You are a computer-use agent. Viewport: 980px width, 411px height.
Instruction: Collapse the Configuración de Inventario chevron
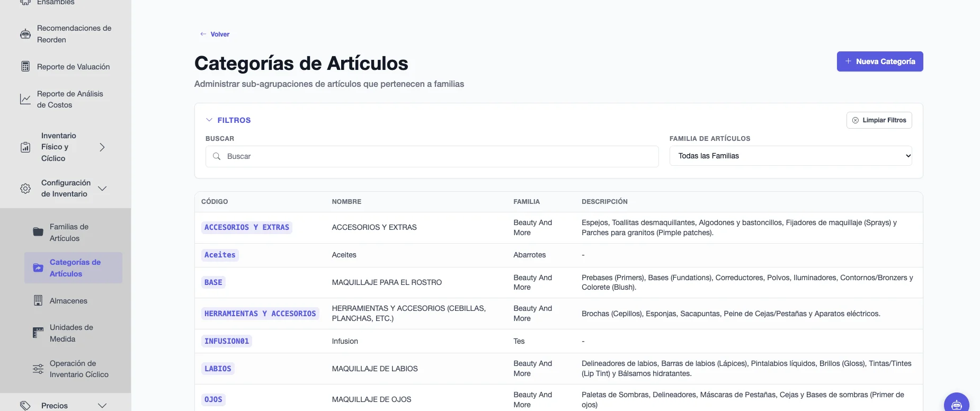click(102, 189)
